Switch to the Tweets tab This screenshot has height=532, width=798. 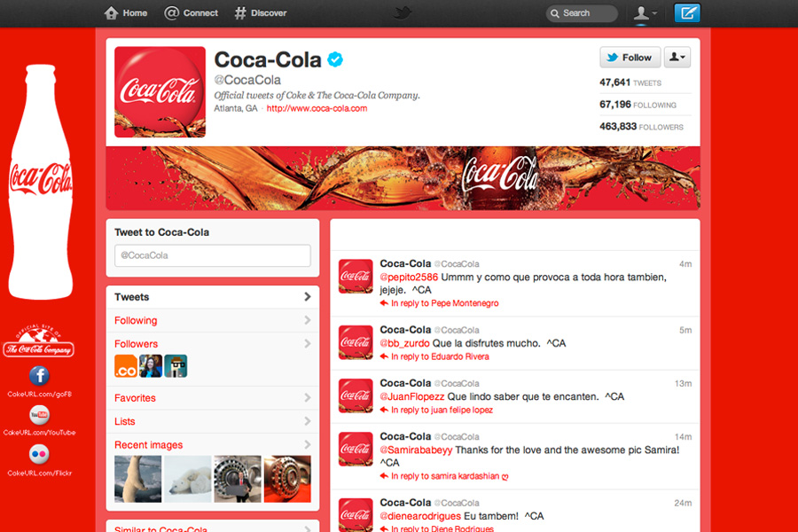point(130,297)
